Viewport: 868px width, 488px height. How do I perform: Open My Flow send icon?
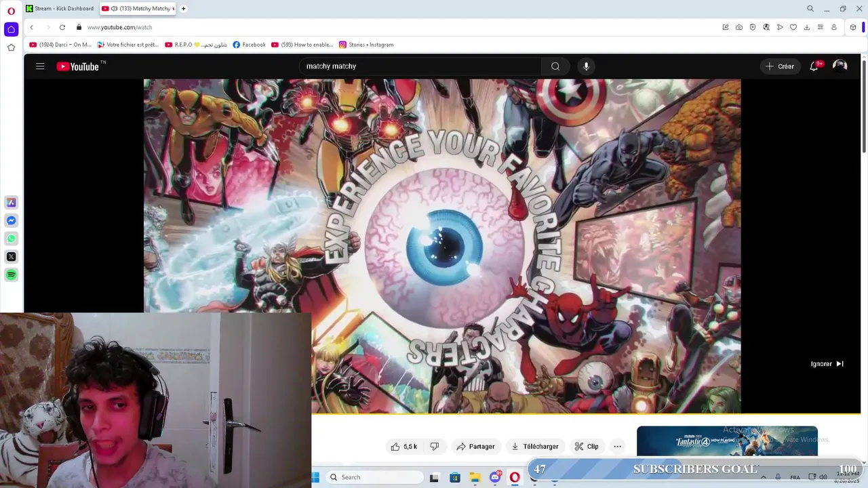coord(780,27)
